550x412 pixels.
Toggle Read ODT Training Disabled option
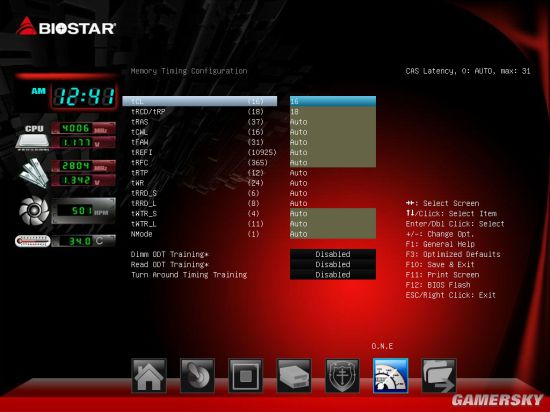click(333, 264)
